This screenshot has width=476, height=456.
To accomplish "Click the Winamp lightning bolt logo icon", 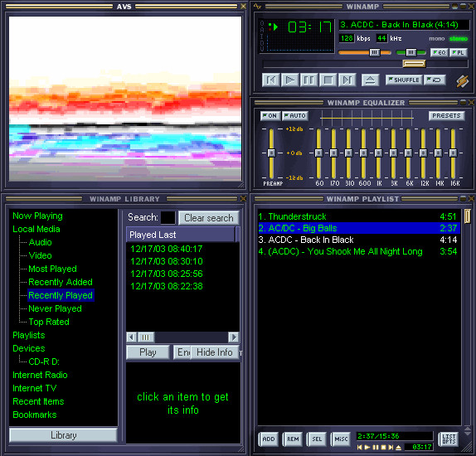I will point(463,81).
